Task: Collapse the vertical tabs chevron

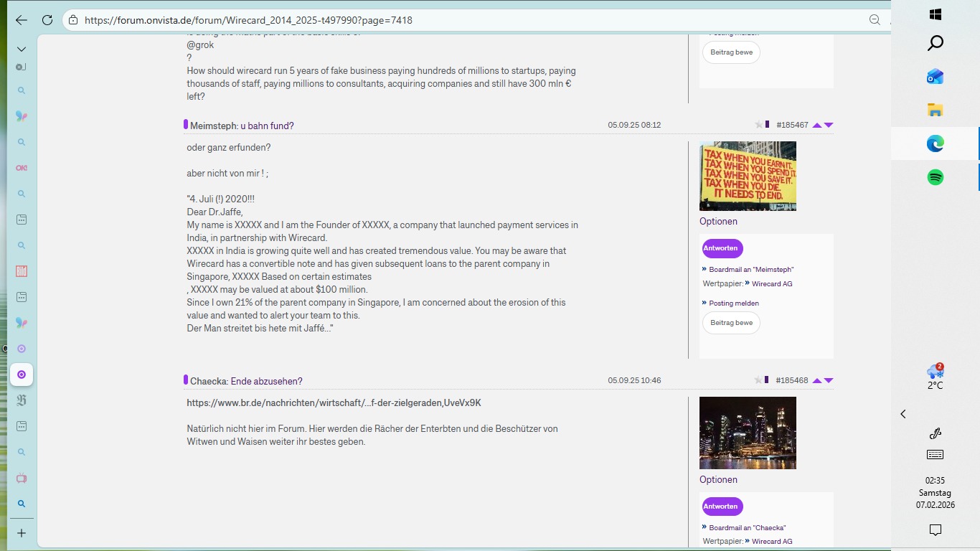Action: coord(22,49)
